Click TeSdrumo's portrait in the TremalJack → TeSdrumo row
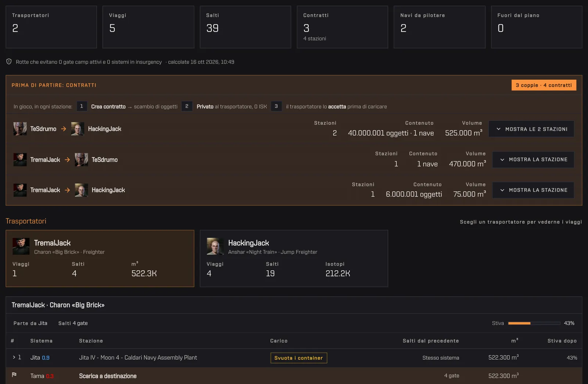 (x=81, y=160)
